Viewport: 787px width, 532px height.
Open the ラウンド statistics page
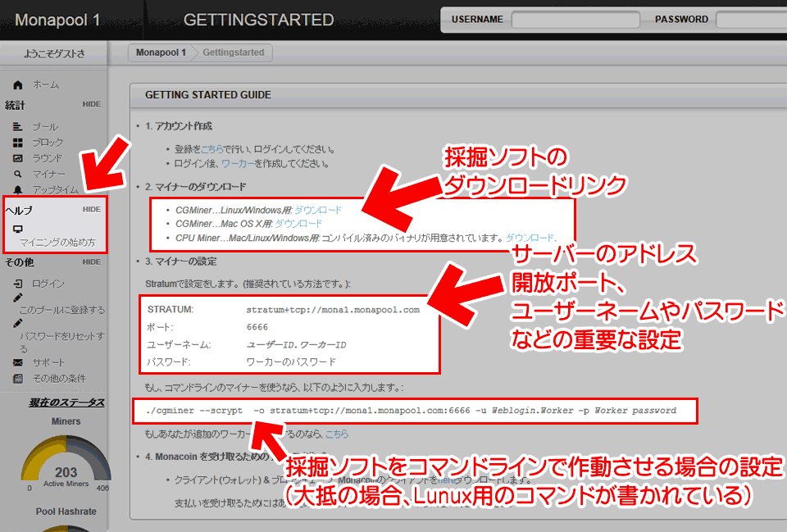click(48, 158)
